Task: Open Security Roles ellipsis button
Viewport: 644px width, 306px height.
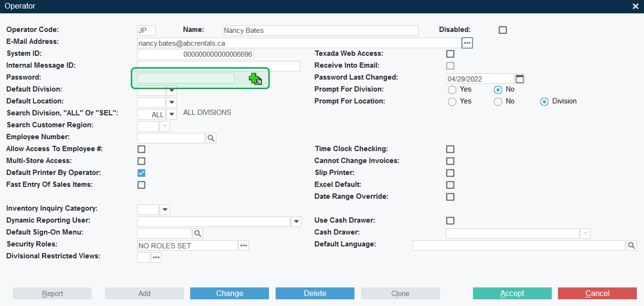Action: (x=243, y=245)
